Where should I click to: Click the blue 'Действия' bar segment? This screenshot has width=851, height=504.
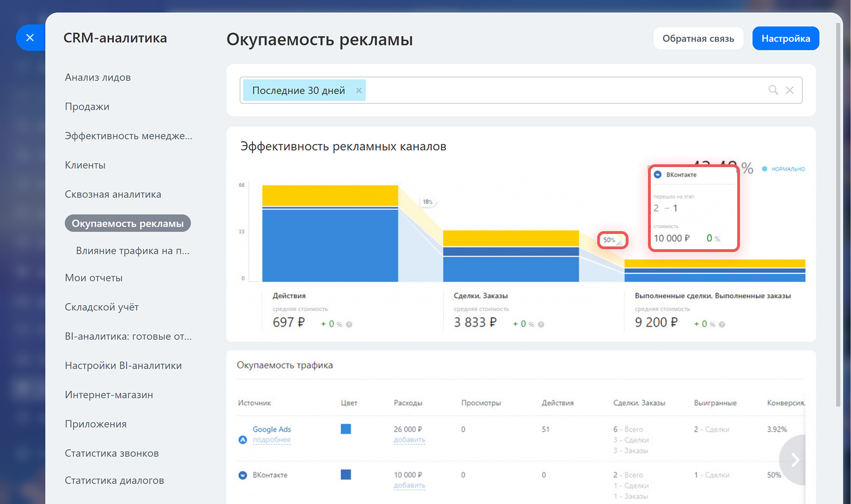pos(330,246)
